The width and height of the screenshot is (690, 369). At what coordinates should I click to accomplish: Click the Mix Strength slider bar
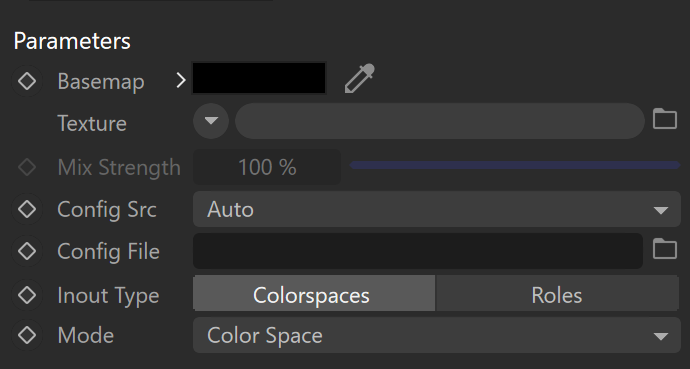515,165
